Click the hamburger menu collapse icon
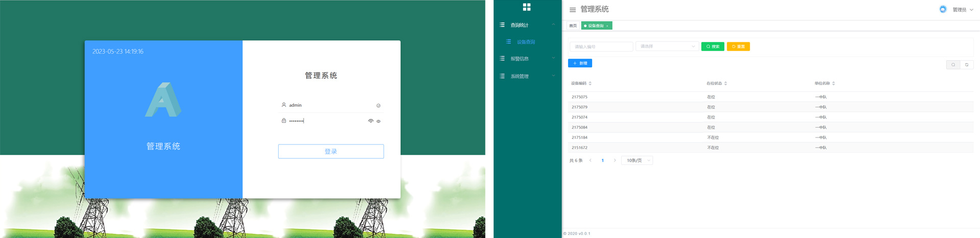 572,10
